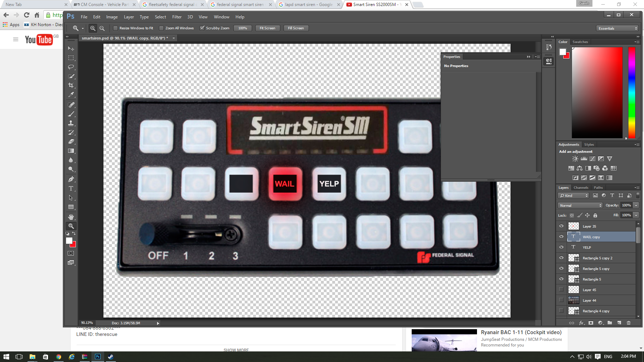The image size is (644, 362).
Task: Open the layer Fill slider dropdown arrow
Action: (x=636, y=215)
